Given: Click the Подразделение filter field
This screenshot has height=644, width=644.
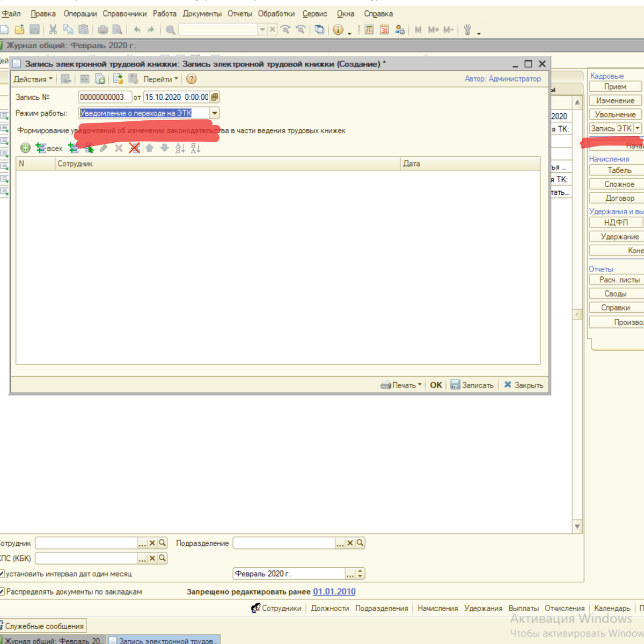Looking at the screenshot, I should click(284, 543).
